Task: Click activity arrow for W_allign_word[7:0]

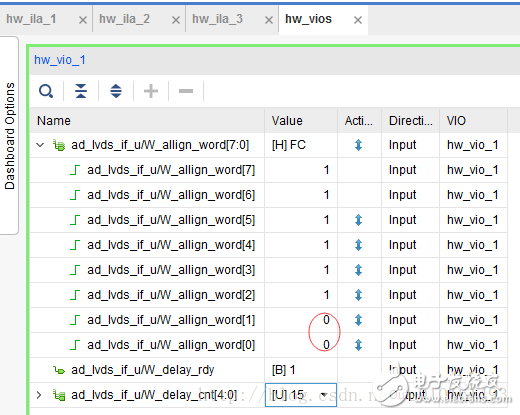Action: pyautogui.click(x=358, y=145)
